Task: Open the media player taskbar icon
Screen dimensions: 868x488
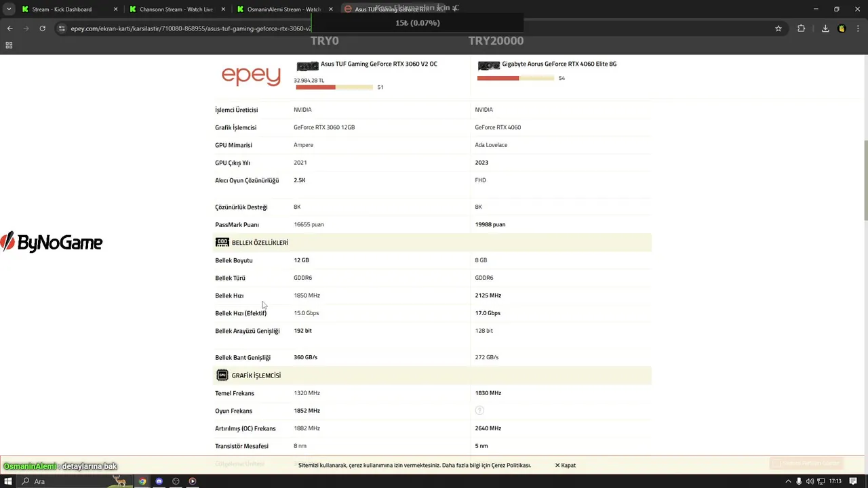Action: (193, 481)
